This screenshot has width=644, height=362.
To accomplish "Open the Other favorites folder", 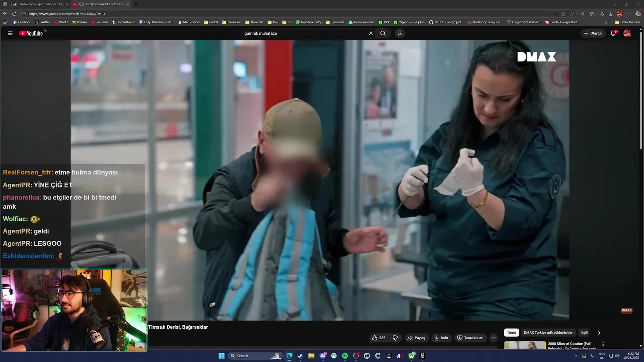I will (627, 22).
